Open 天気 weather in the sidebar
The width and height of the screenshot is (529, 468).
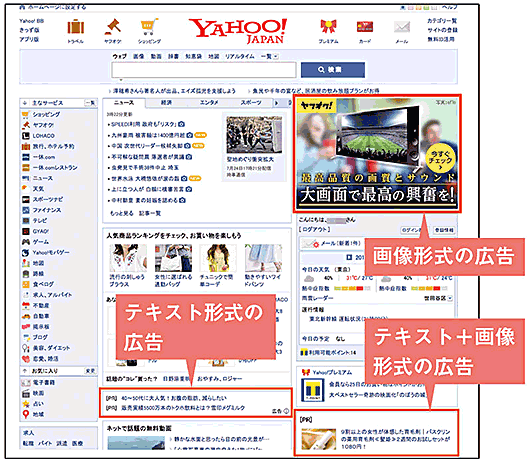38,189
